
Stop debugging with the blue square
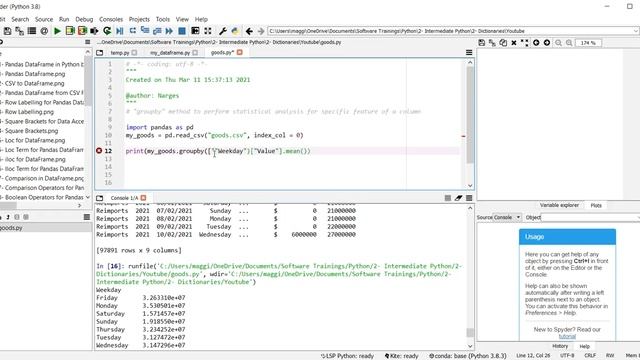click(x=182, y=31)
